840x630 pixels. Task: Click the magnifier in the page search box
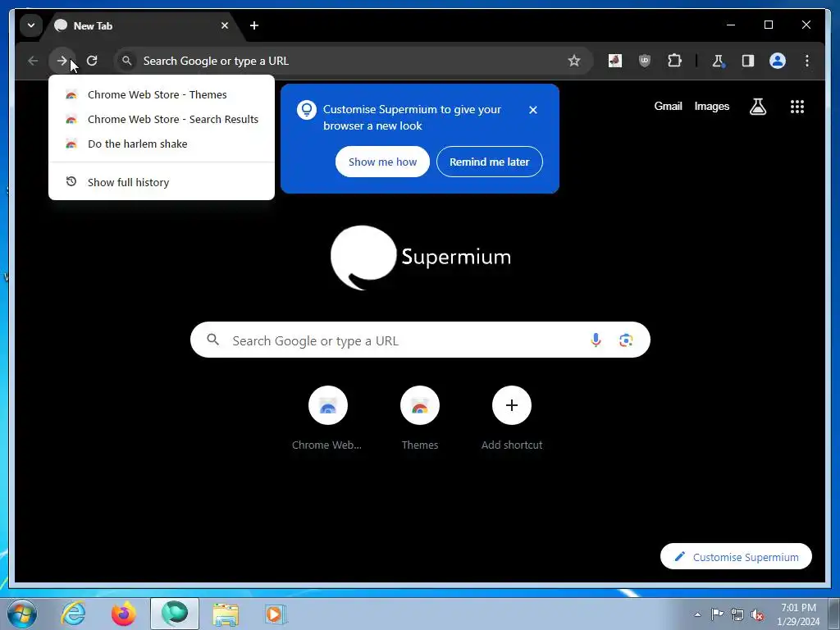[213, 340]
